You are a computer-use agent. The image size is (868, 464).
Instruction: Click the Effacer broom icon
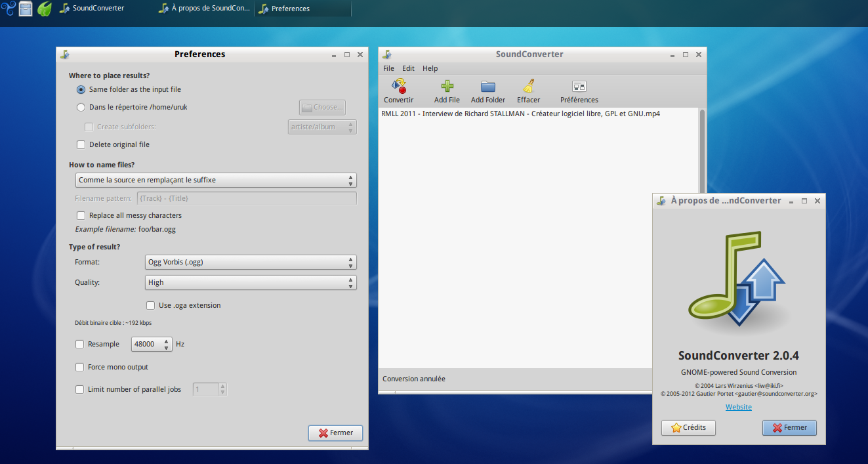coord(528,87)
